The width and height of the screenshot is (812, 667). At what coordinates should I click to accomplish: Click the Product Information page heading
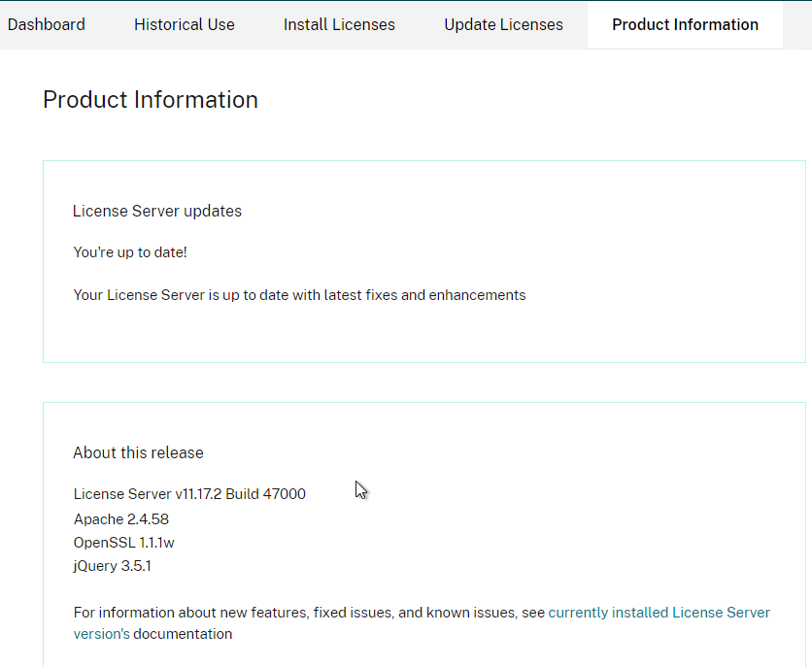coord(151,99)
